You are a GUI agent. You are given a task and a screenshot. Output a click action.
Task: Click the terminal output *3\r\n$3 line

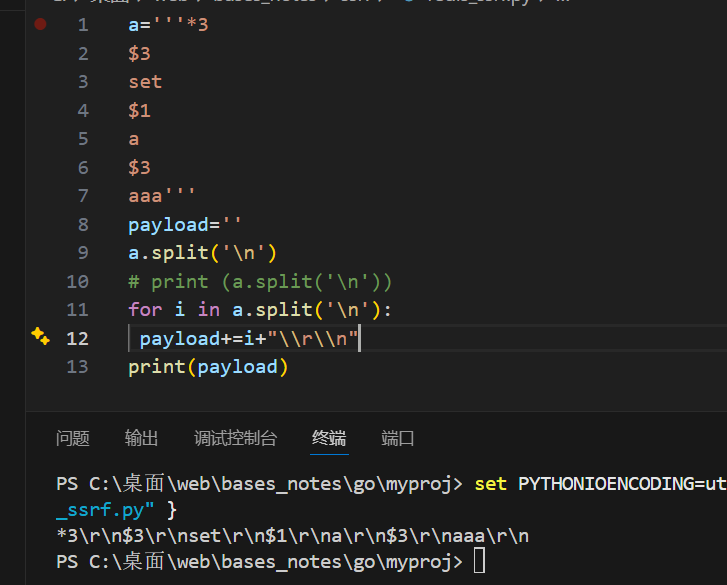293,536
